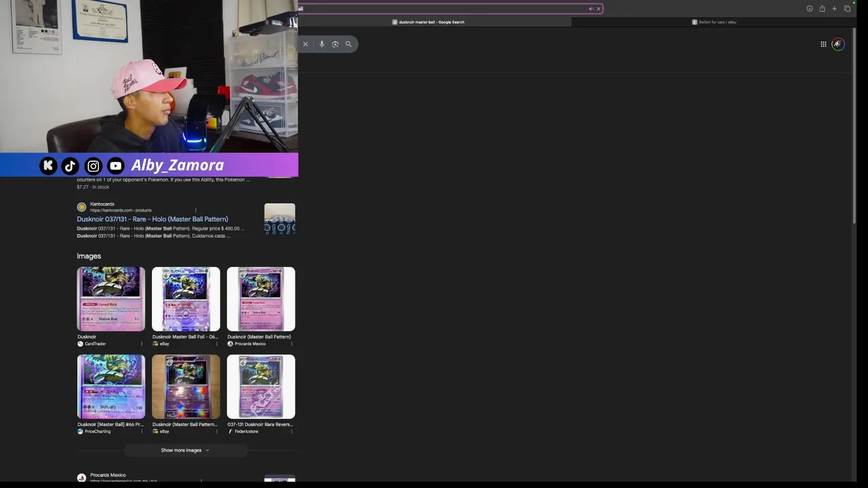This screenshot has width=868, height=488.
Task: Open the eBay Dusknoir Master Ball Foil image
Action: (x=186, y=299)
